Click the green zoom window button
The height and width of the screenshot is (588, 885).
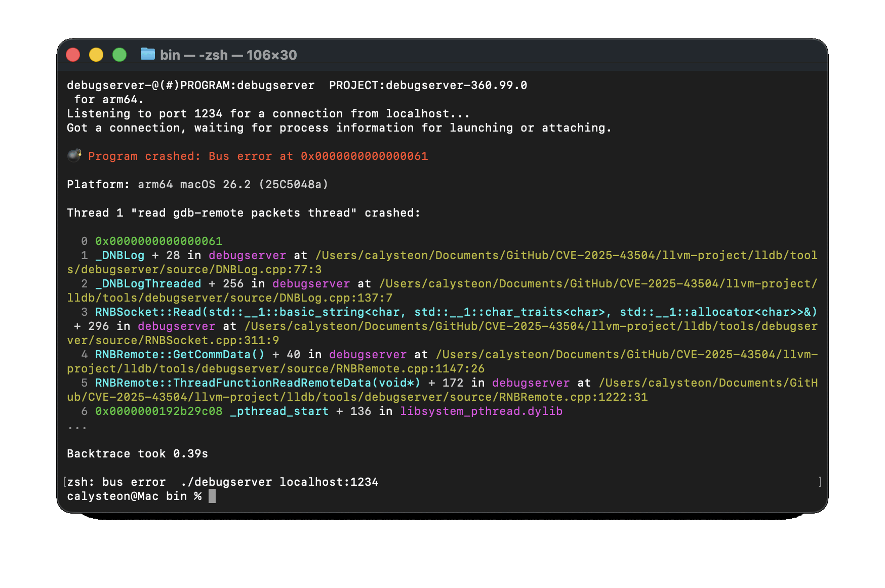click(119, 55)
